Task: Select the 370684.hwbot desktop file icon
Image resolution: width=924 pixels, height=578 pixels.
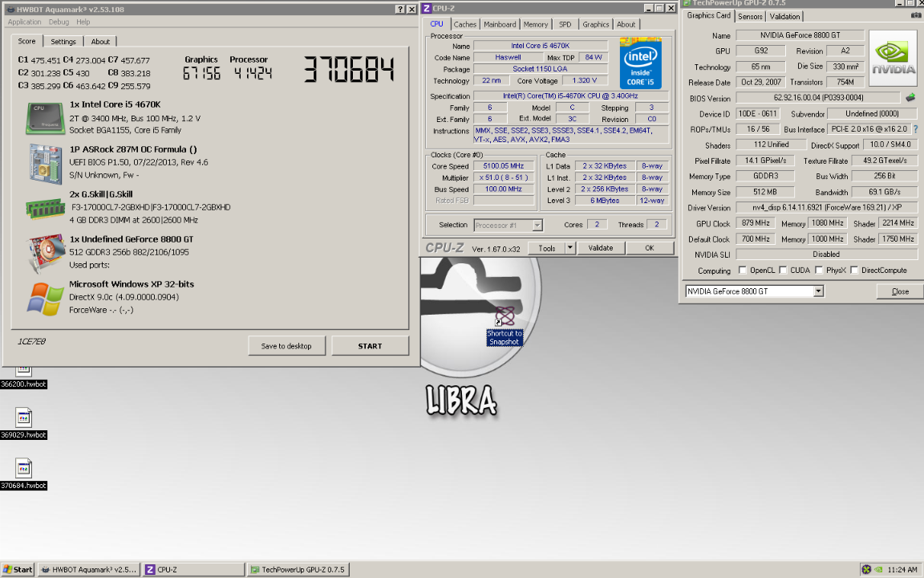Action: (23, 474)
